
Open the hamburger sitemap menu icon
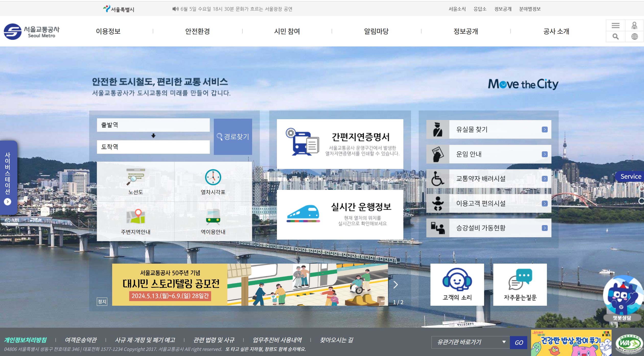click(615, 26)
